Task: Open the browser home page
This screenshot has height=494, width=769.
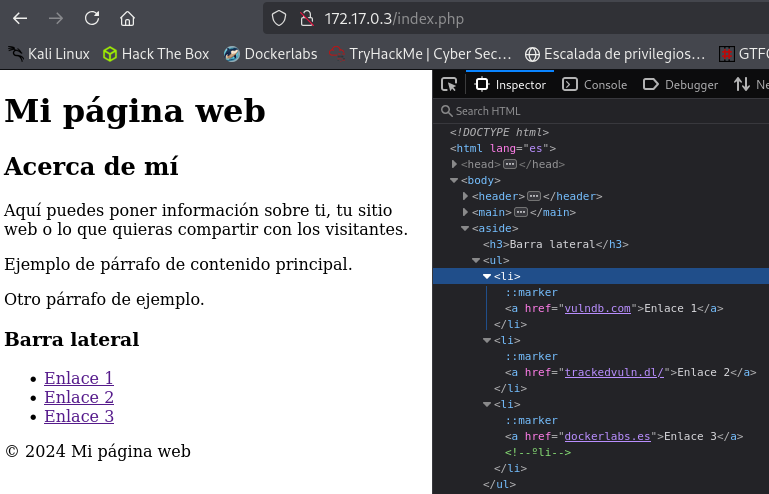Action: (128, 19)
